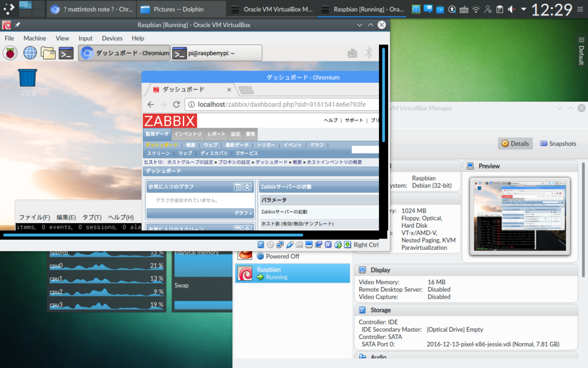Click Bluetooth icon in Raspbian panel
The height and width of the screenshot is (368, 588).
369,53
